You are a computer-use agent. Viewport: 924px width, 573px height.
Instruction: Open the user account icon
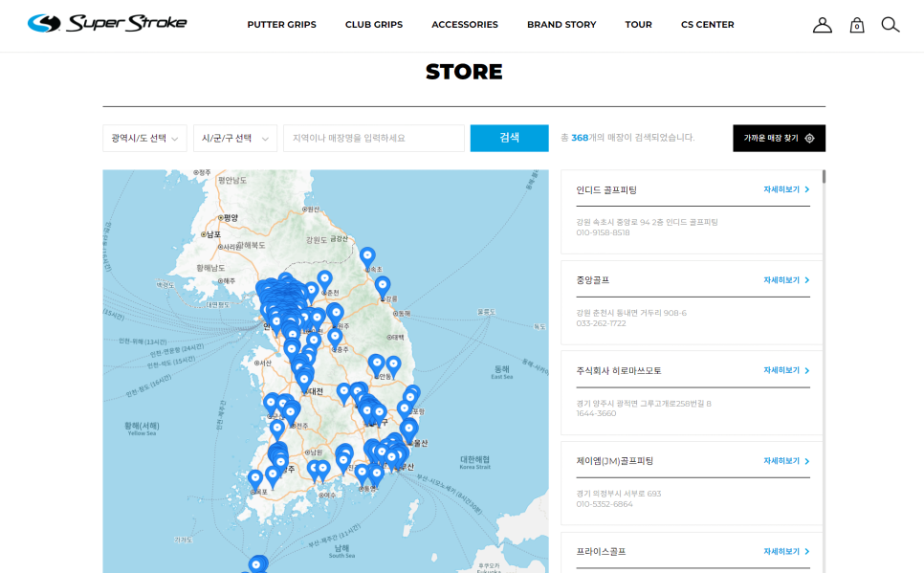[x=822, y=25]
